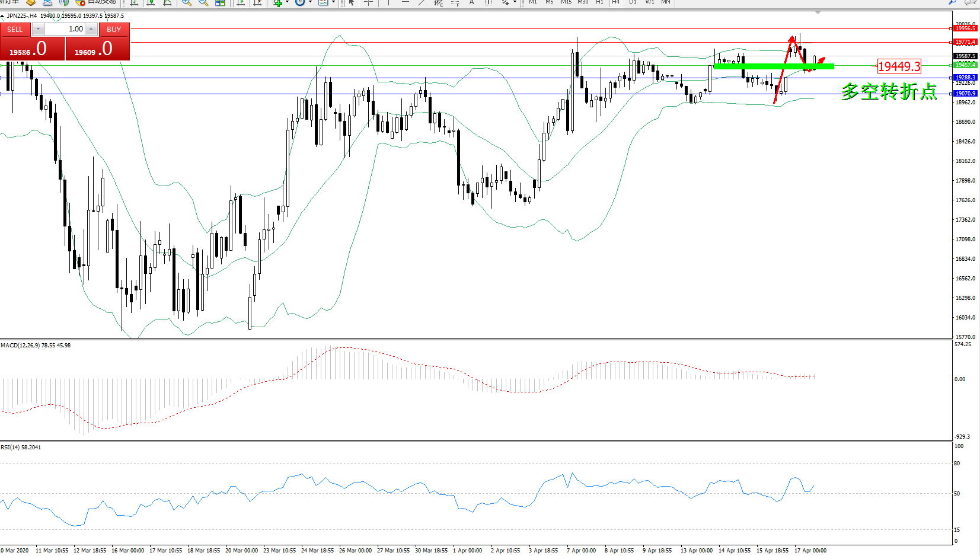Select the Text label 'A' tool
The width and height of the screenshot is (980, 556).
click(472, 3)
